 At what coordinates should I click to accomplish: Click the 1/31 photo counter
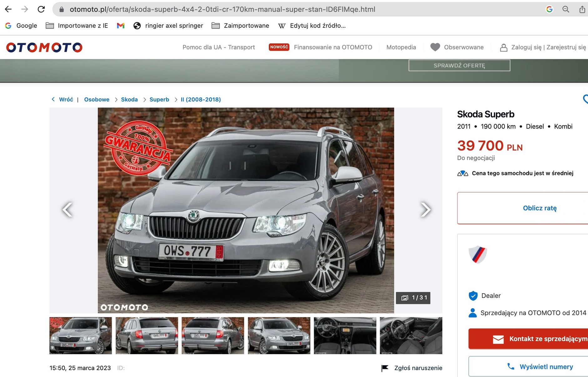click(x=413, y=298)
